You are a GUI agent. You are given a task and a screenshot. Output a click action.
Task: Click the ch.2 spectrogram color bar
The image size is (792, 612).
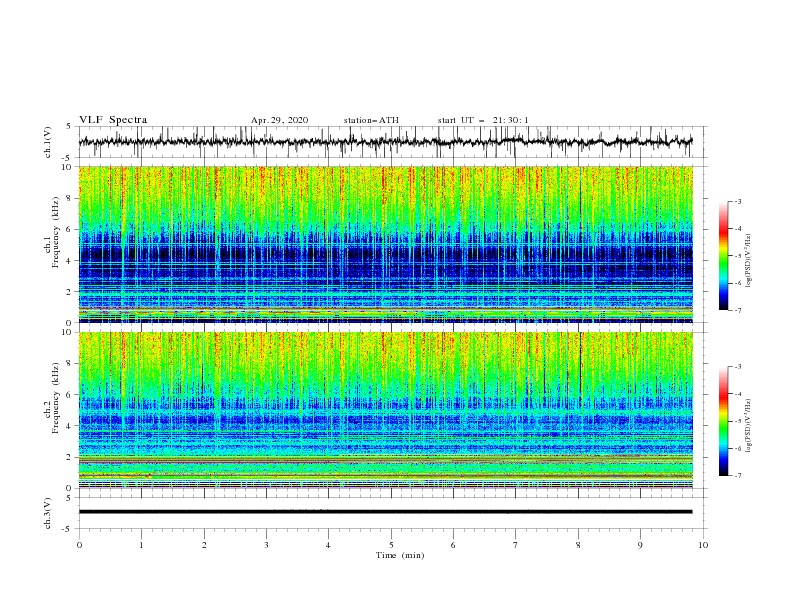pos(723,421)
